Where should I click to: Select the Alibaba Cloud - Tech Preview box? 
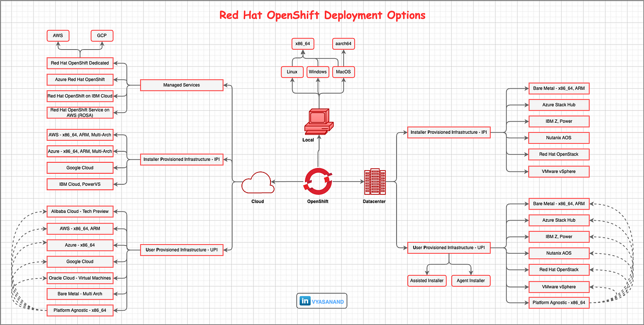(x=80, y=211)
